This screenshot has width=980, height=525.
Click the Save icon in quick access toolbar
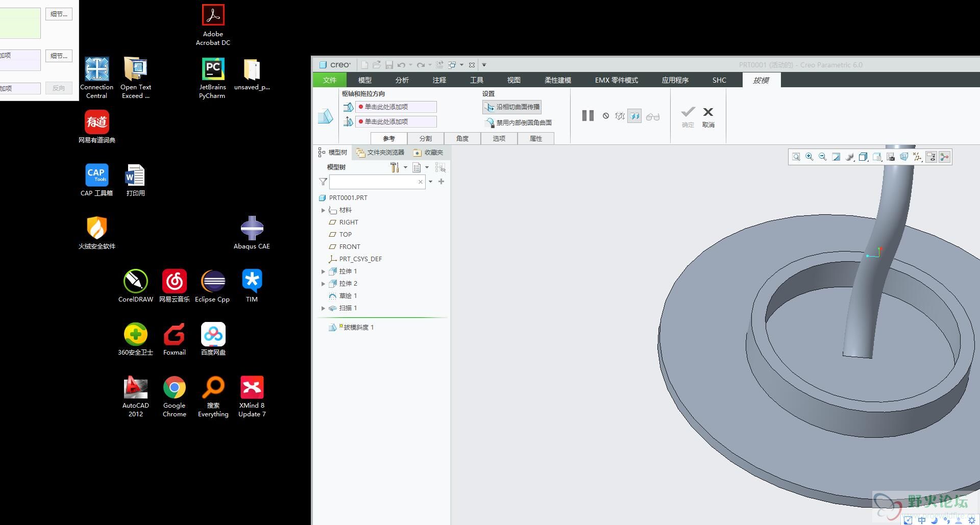(389, 65)
